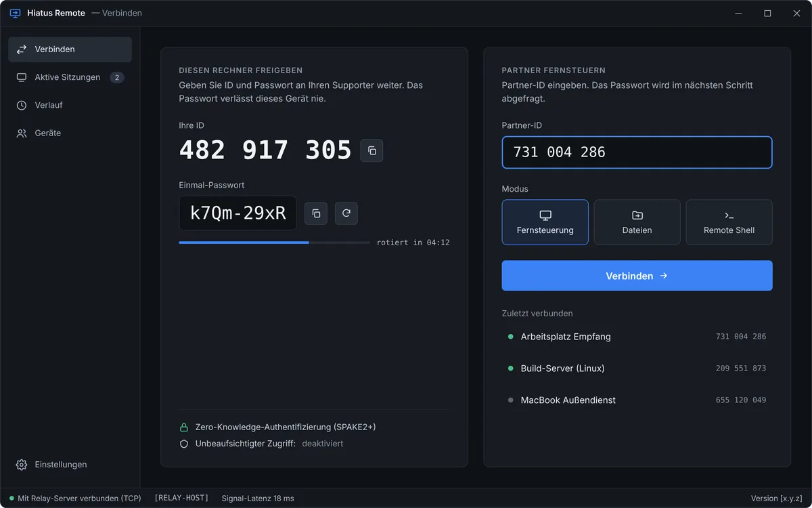
Task: Select Fernsteuerung mode
Action: tap(545, 222)
